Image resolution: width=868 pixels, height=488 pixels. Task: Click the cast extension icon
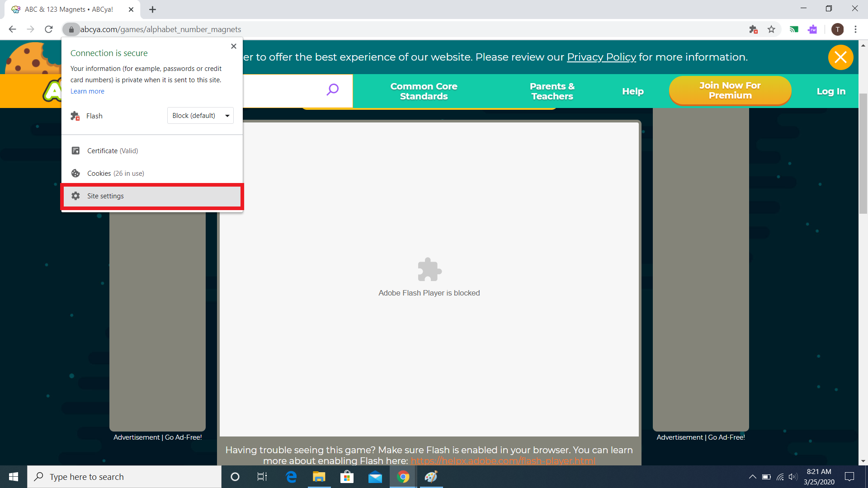[x=794, y=29]
